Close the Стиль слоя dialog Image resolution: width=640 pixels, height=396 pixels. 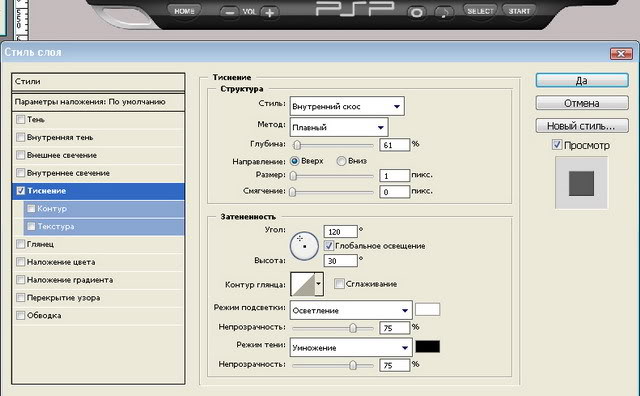pyautogui.click(x=621, y=53)
